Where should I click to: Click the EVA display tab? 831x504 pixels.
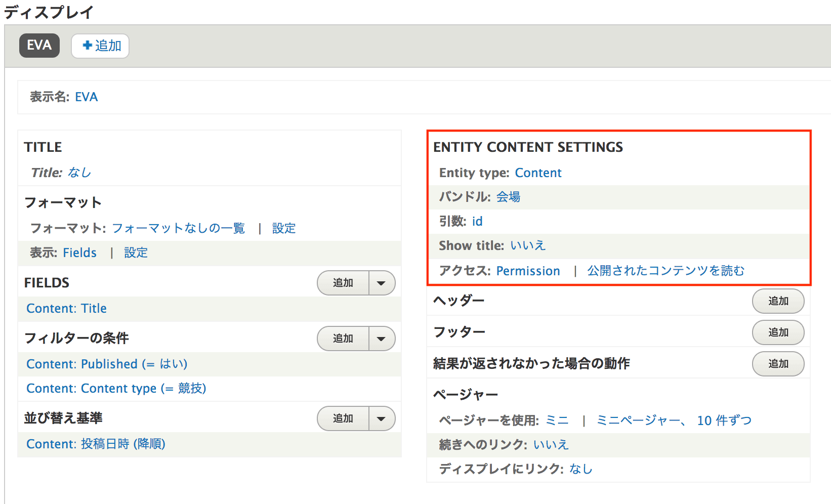click(x=39, y=46)
